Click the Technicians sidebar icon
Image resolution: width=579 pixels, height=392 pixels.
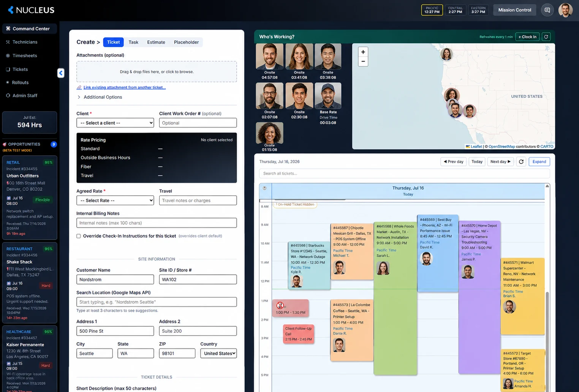[8, 42]
